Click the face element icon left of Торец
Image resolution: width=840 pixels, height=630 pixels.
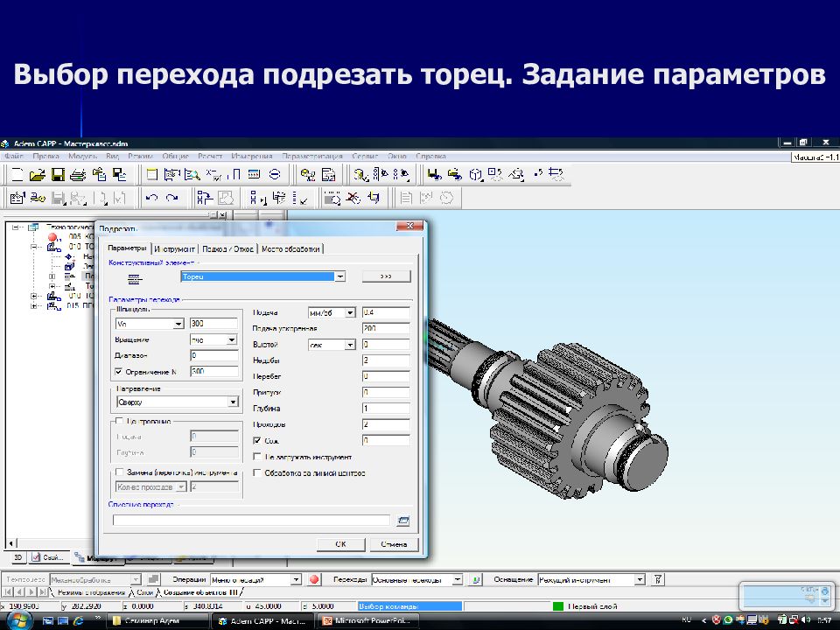point(134,279)
